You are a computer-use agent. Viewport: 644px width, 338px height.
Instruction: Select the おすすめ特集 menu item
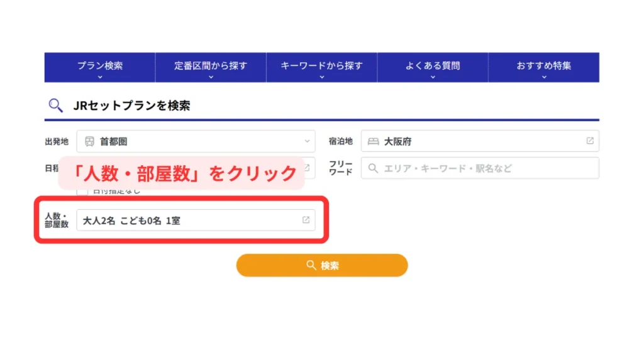coord(544,65)
